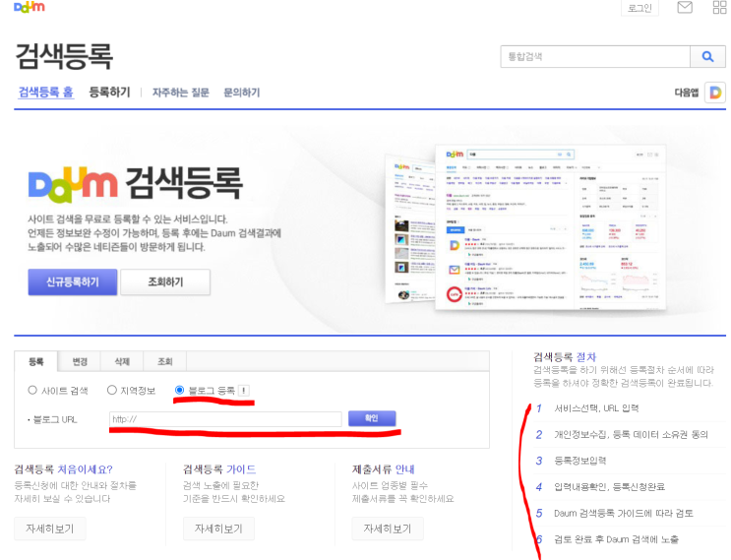The height and width of the screenshot is (560, 731).
Task: Switch to the 삭제 tab
Action: [x=122, y=361]
